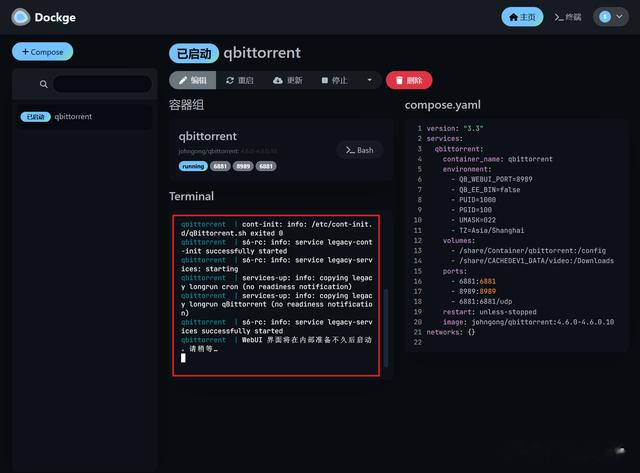Click the 编辑 edit button
Screen dimensions: 640x473
click(x=193, y=80)
